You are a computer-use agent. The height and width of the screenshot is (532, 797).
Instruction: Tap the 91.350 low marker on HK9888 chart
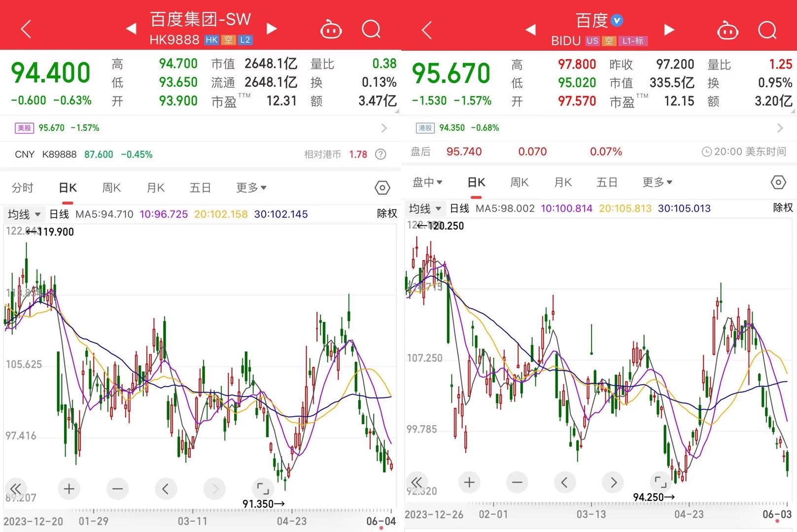(x=264, y=503)
